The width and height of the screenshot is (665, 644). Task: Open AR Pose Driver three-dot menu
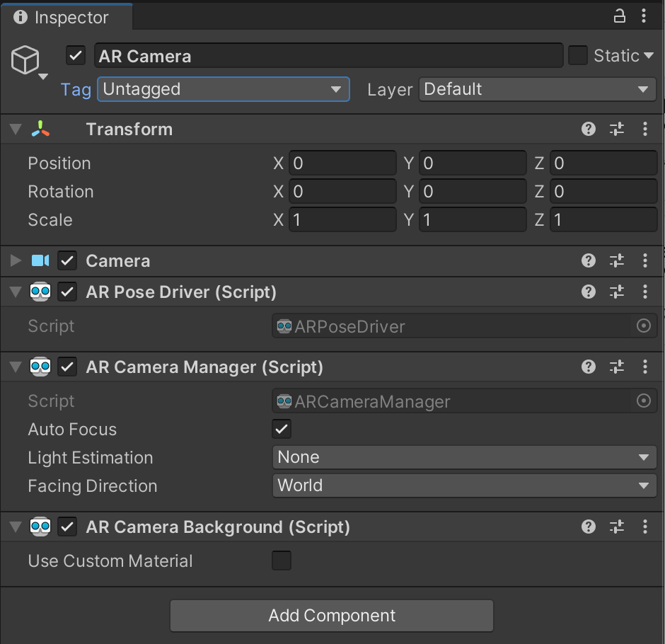(x=644, y=292)
